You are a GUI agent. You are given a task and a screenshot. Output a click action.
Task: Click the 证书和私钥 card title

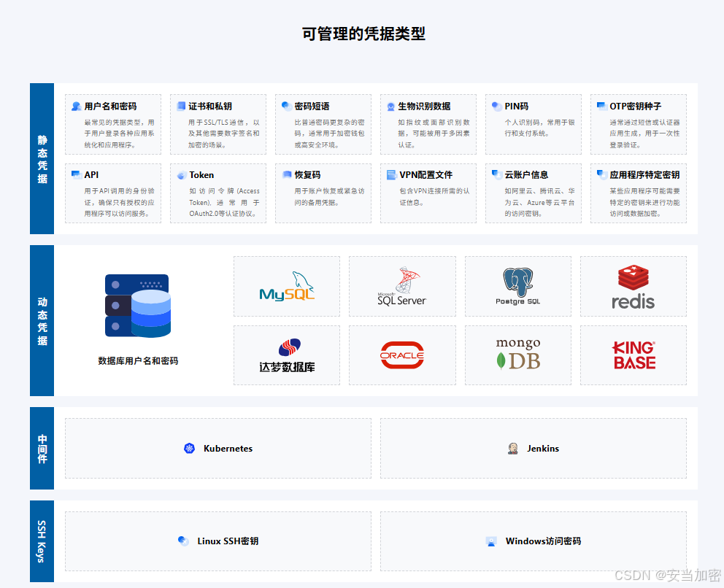(210, 107)
